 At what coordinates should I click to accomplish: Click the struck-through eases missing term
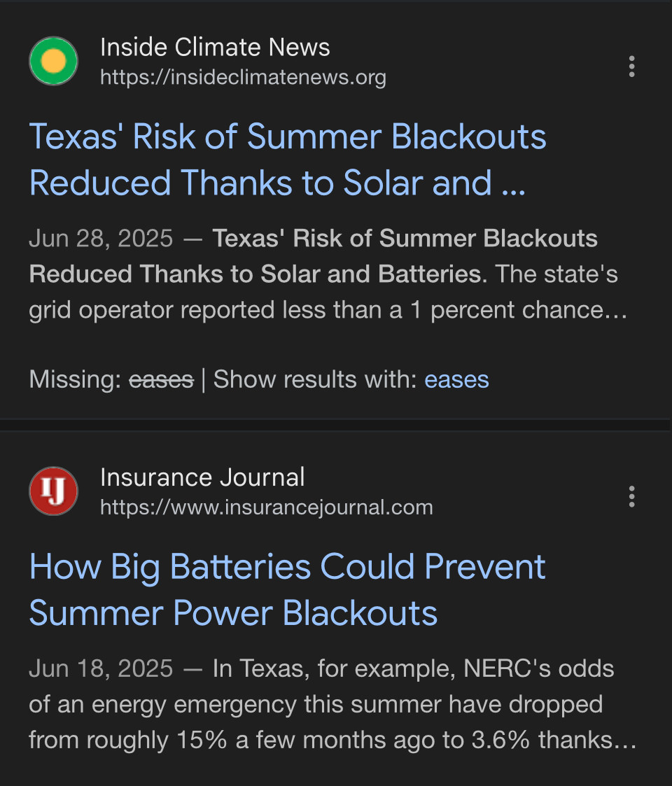pyautogui.click(x=162, y=379)
